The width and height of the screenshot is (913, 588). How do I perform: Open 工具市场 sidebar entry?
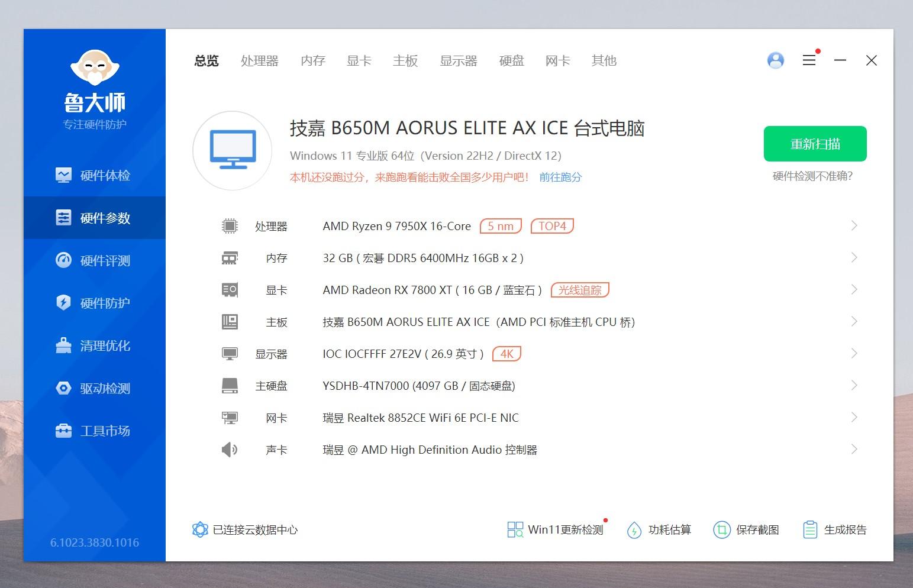[x=95, y=431]
